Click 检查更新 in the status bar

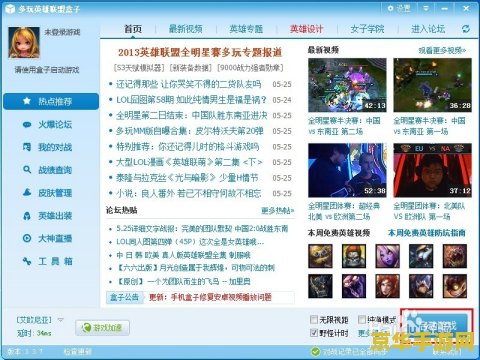click(x=77, y=351)
